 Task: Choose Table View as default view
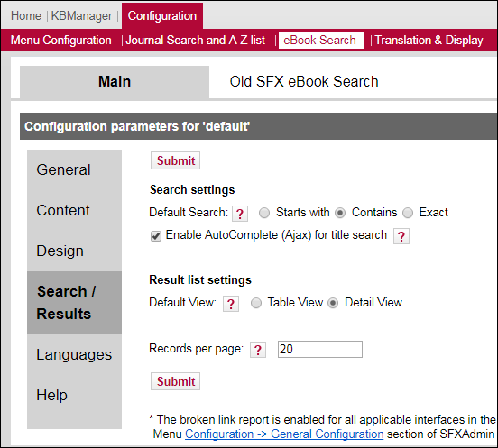(256, 303)
